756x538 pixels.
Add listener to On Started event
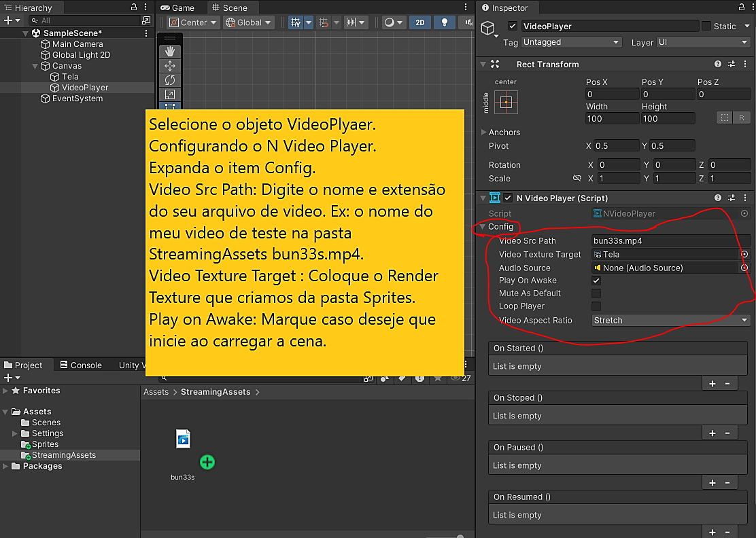point(712,384)
